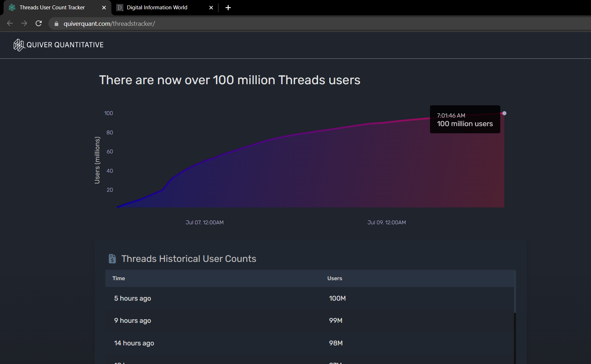
Task: Click the 60 y-axis label
Action: (110, 152)
